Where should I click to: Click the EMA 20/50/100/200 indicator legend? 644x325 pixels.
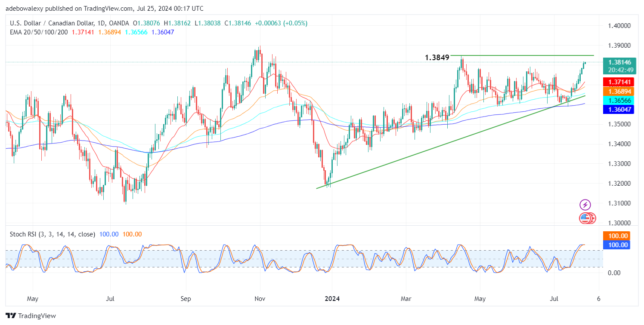pos(39,32)
